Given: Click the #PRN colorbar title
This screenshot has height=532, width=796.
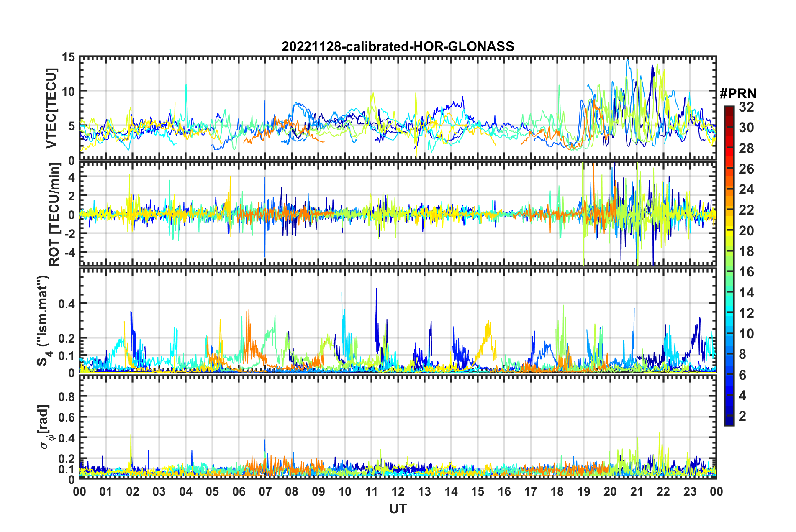Looking at the screenshot, I should (x=737, y=94).
